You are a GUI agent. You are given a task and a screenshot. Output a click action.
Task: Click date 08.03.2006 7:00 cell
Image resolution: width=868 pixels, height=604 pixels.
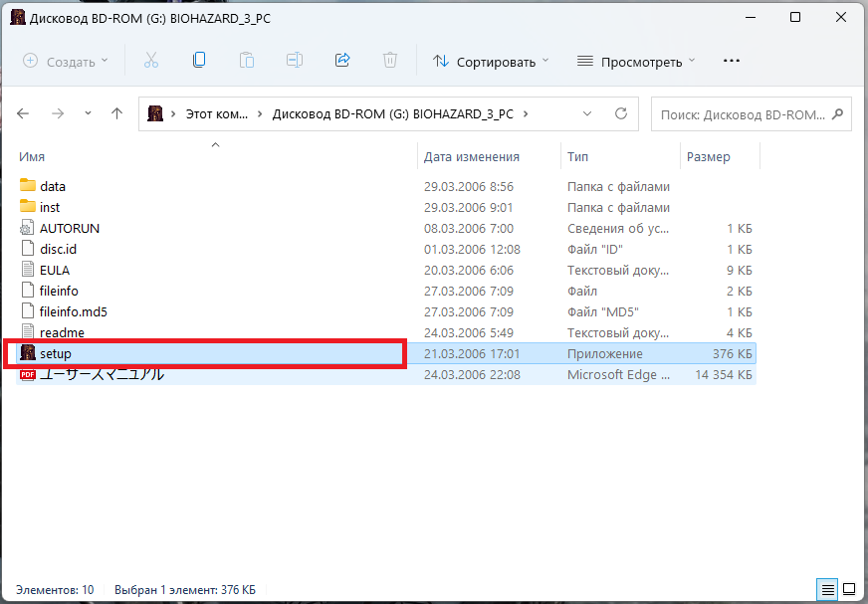coord(468,228)
